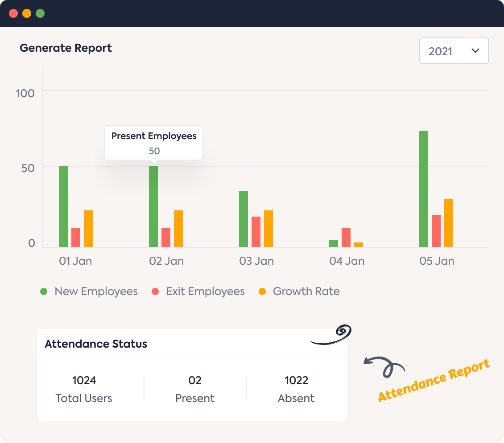Select the 01 Jan axis label
504x443 pixels.
[x=75, y=261]
